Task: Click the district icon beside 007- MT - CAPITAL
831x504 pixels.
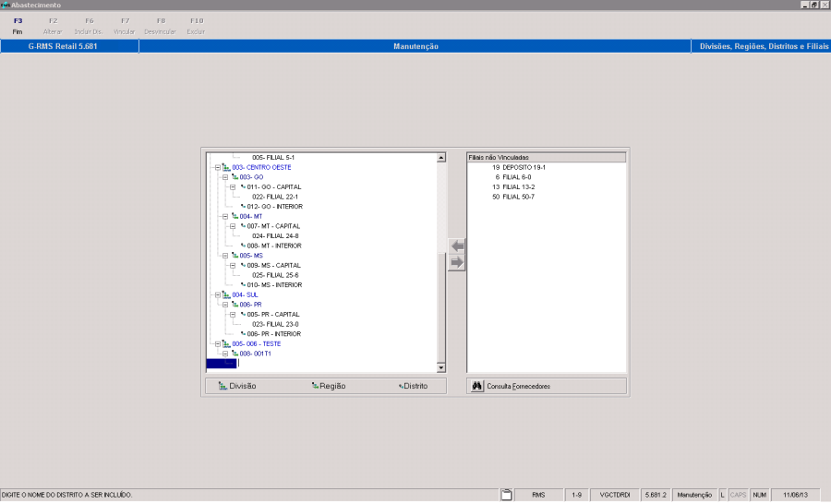Action: 243,226
